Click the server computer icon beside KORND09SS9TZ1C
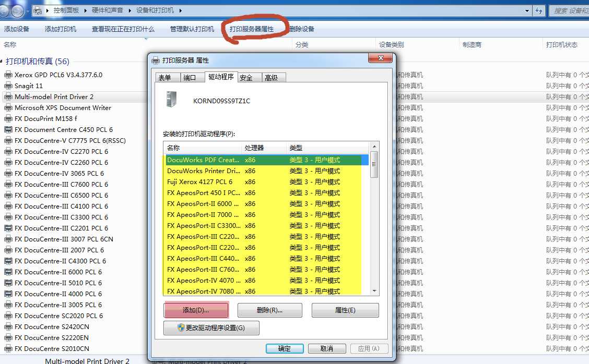The height and width of the screenshot is (364, 589). pos(171,100)
